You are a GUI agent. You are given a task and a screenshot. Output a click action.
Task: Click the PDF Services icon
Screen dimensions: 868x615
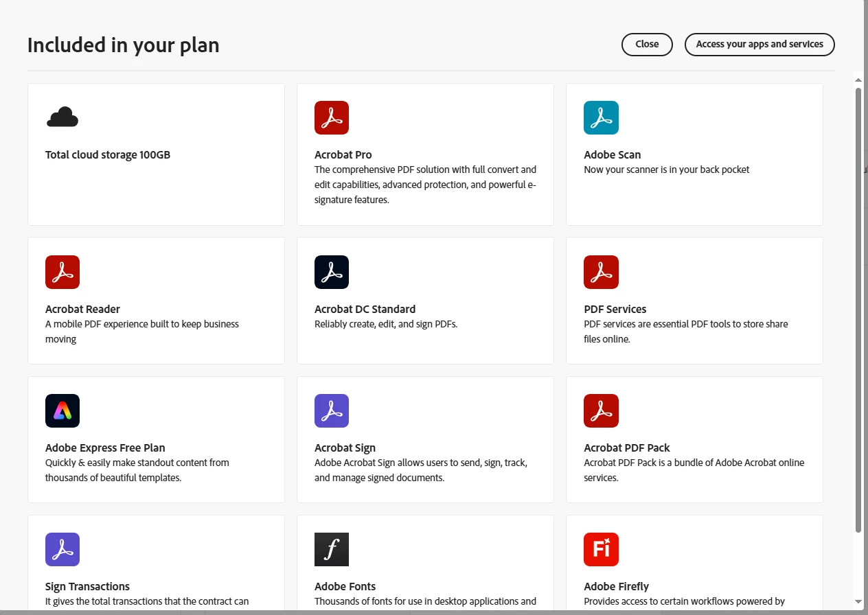pos(601,272)
